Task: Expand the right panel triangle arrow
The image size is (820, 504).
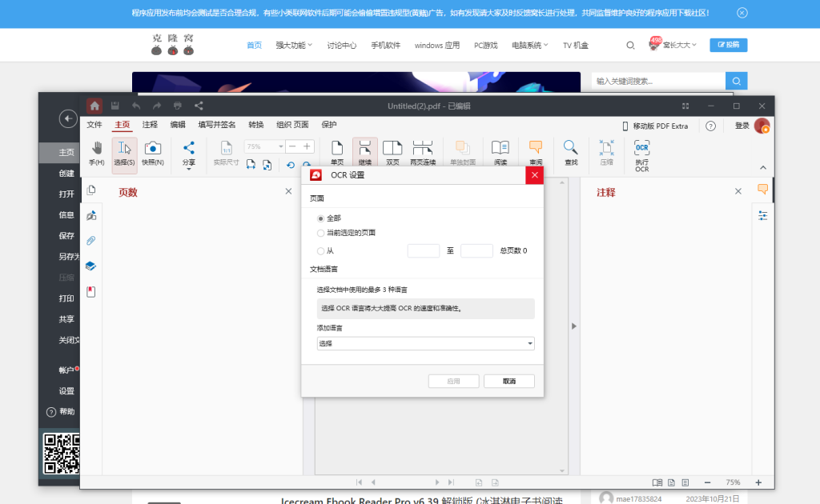Action: (573, 326)
